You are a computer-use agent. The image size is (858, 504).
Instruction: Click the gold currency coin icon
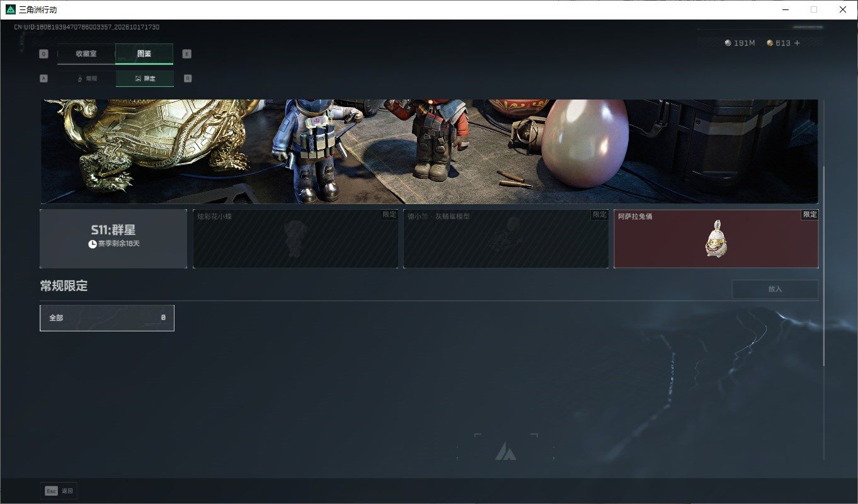[770, 43]
